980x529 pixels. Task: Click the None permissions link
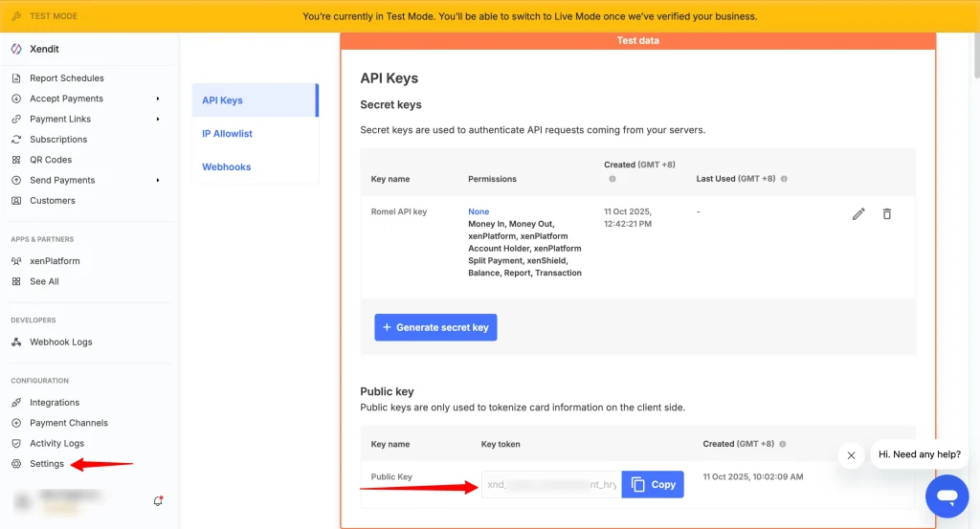pos(479,211)
